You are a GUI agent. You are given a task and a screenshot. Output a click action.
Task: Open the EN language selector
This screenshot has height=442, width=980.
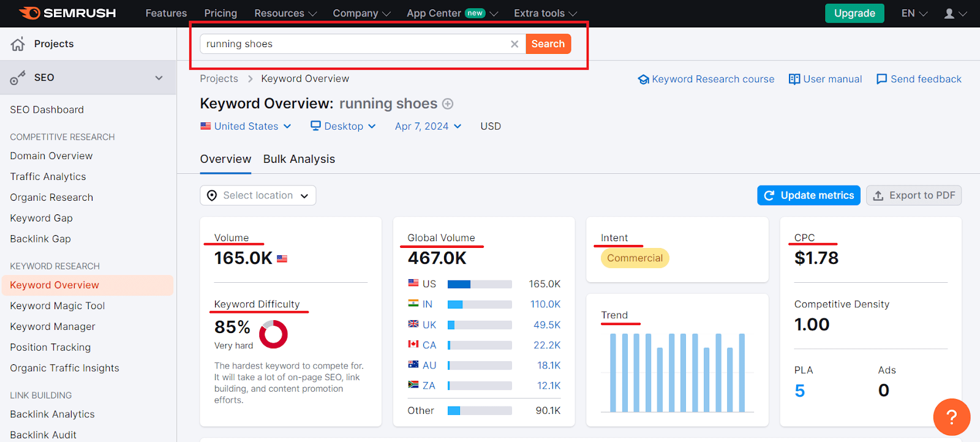tap(914, 13)
